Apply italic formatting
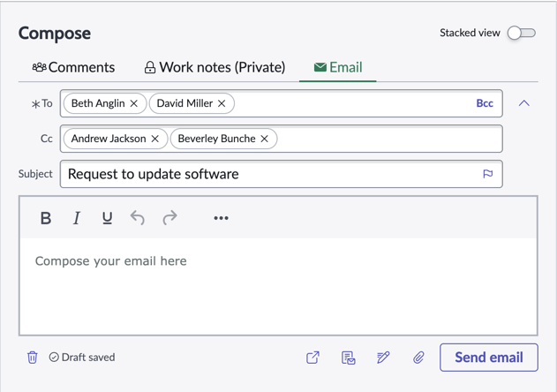The image size is (557, 392). [x=77, y=218]
